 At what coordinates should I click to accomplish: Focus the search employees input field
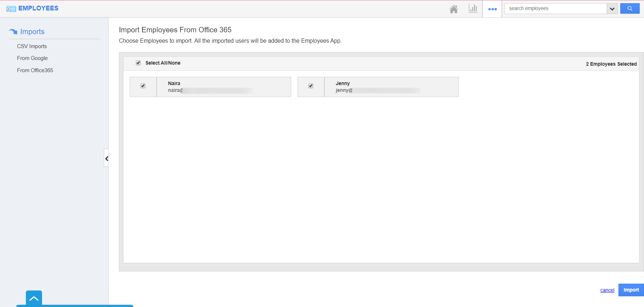[x=556, y=9]
